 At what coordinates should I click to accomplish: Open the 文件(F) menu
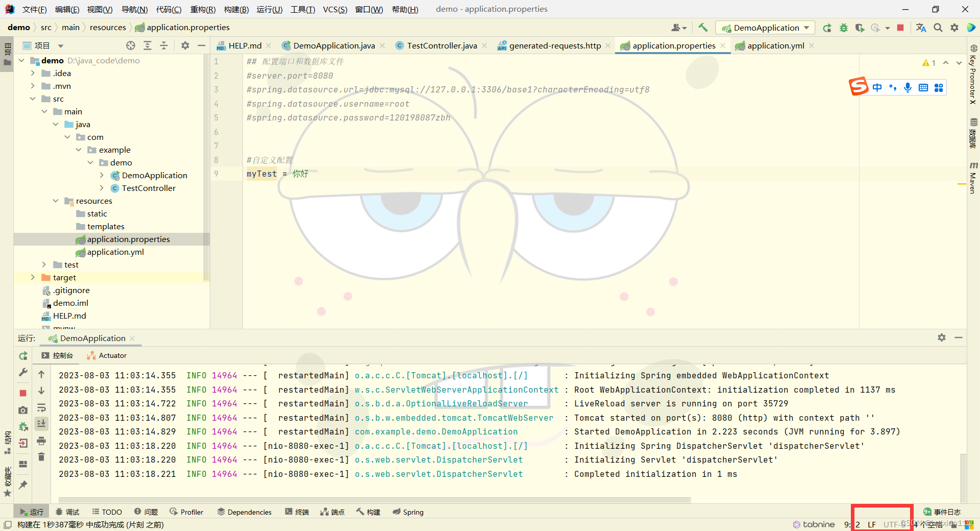(x=34, y=9)
